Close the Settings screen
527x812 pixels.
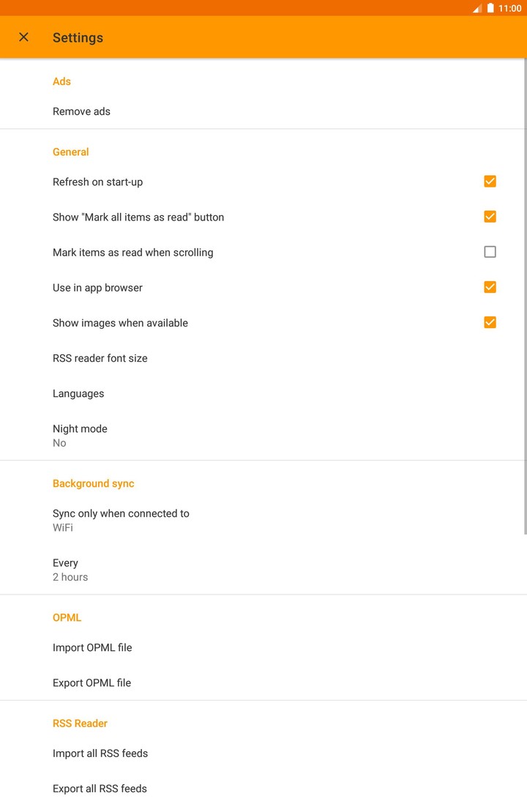pyautogui.click(x=23, y=37)
